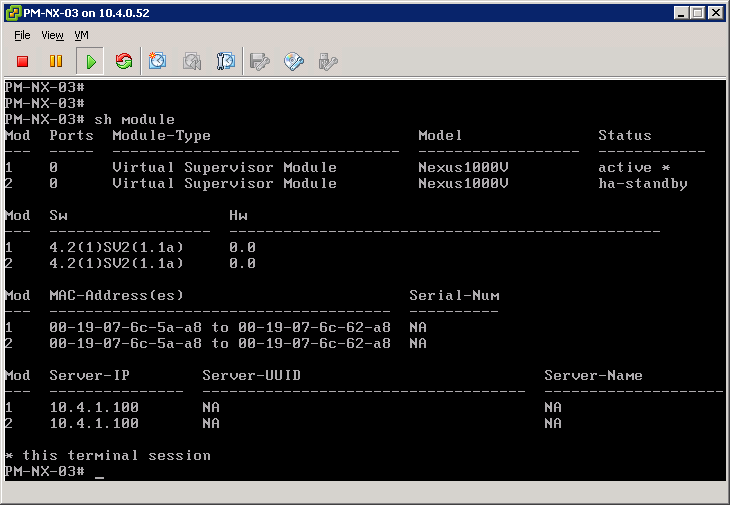Screen dimensions: 730x505
Task: Click the 'active *' status text
Action: click(634, 168)
